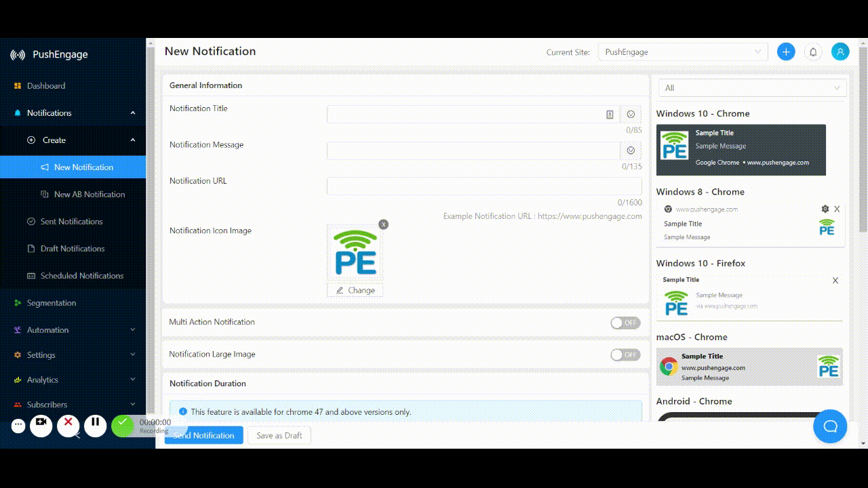This screenshot has height=488, width=868.
Task: Collapse the Create submenu
Action: [133, 140]
